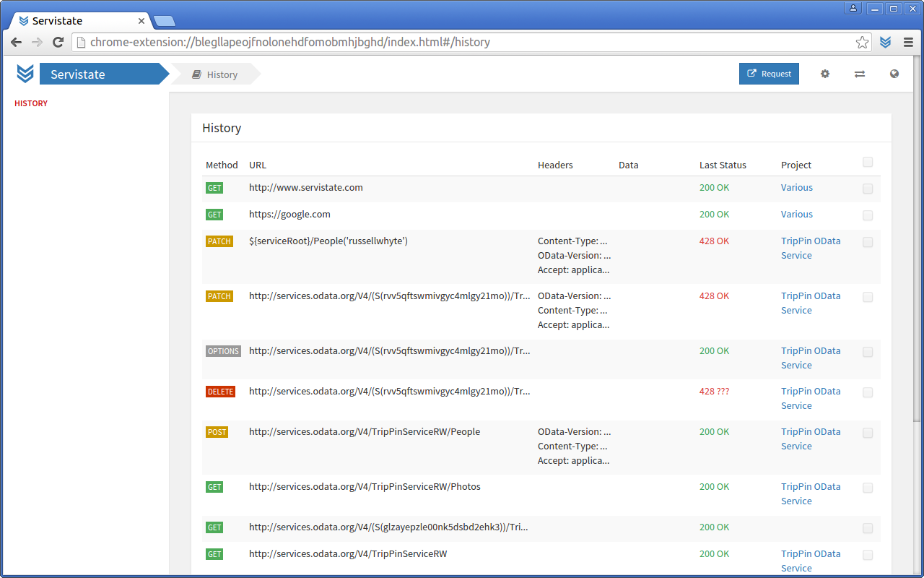
Task: Check the box for google.com row
Action: click(x=868, y=215)
